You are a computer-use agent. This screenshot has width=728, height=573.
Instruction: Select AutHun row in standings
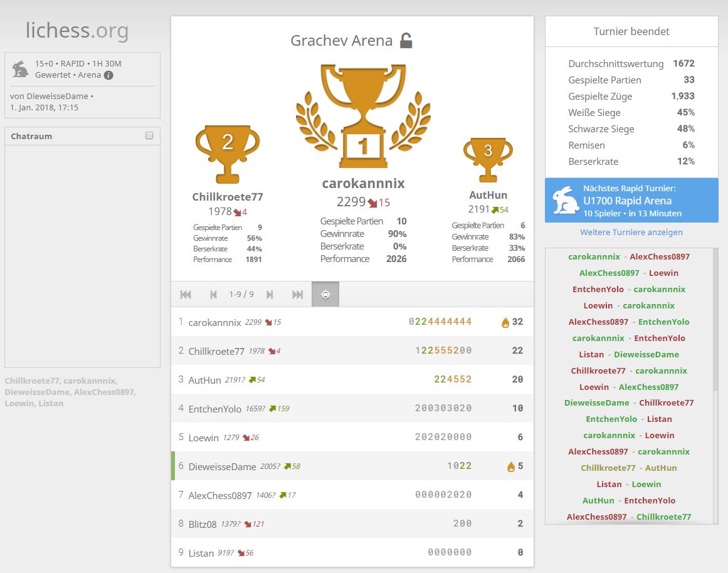(352, 379)
